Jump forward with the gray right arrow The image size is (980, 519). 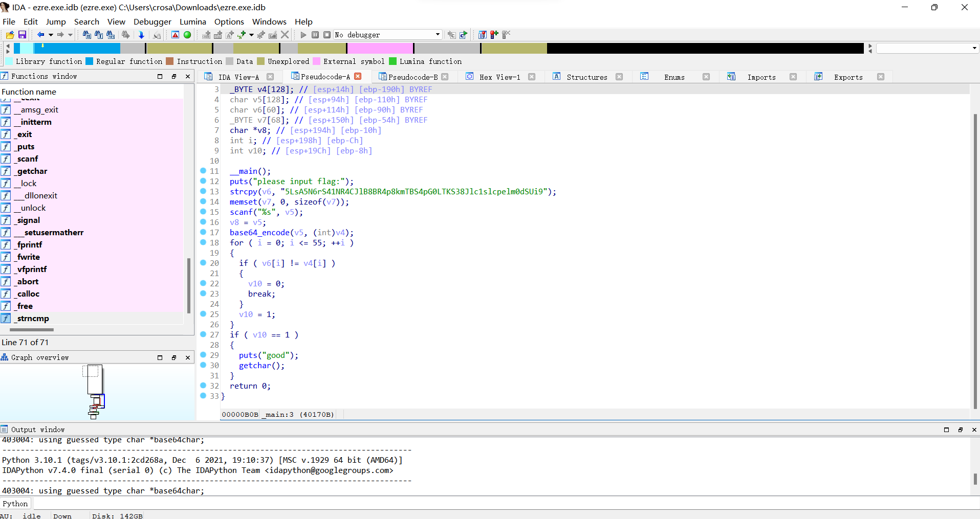[60, 35]
